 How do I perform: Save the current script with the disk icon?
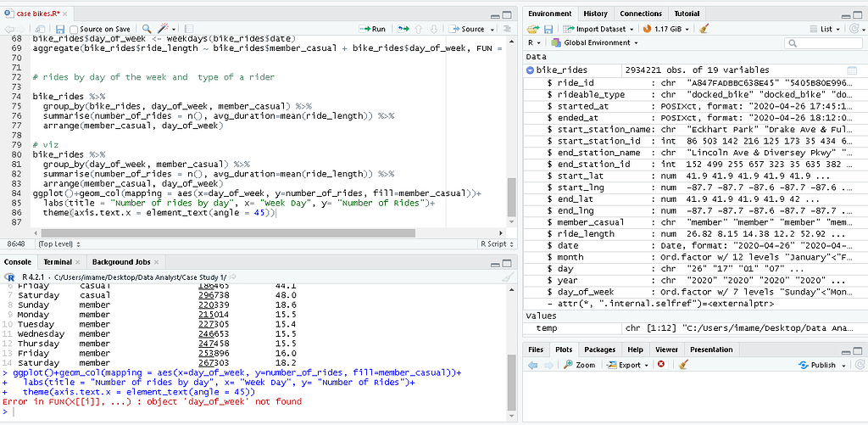pyautogui.click(x=60, y=29)
